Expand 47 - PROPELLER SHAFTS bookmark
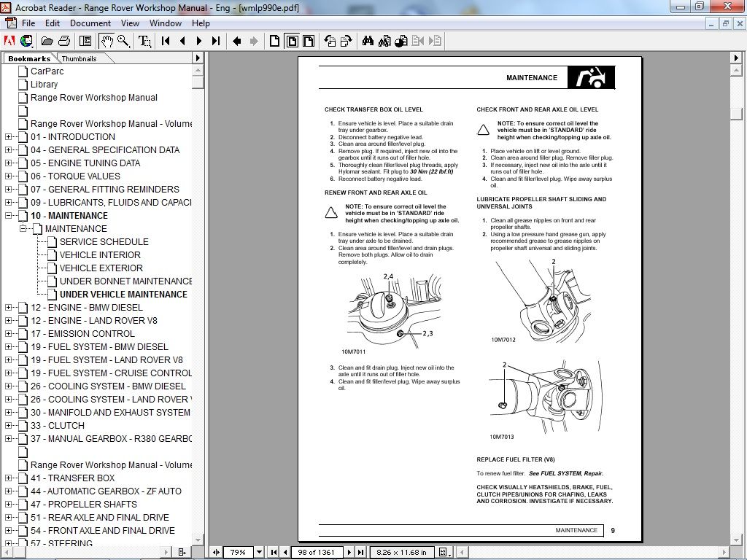This screenshot has height=560, width=747. click(8, 505)
